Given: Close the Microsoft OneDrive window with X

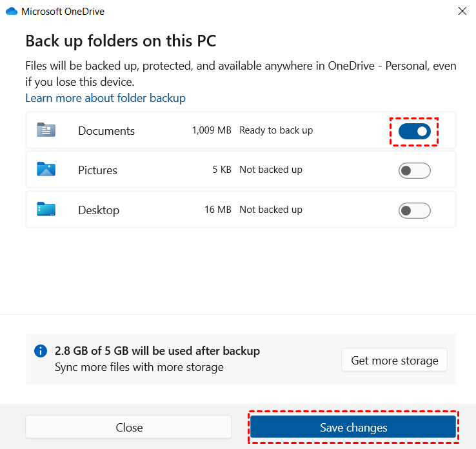Looking at the screenshot, I should (x=462, y=11).
